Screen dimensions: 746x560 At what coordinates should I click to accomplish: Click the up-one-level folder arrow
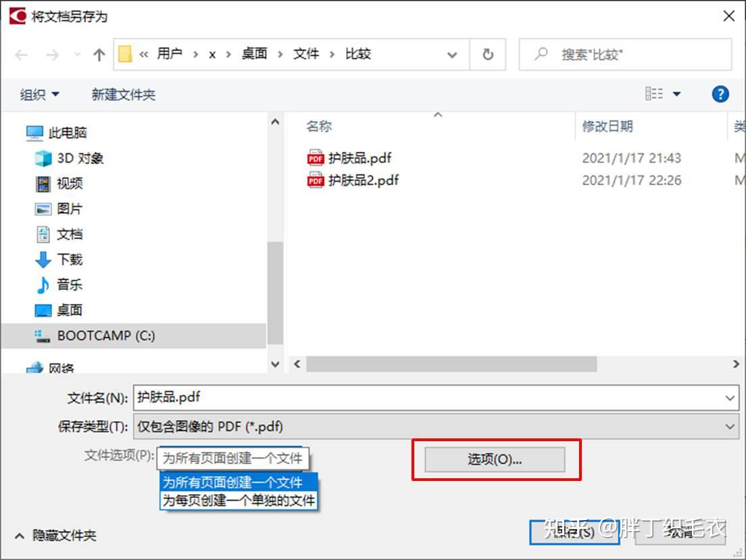pos(99,54)
